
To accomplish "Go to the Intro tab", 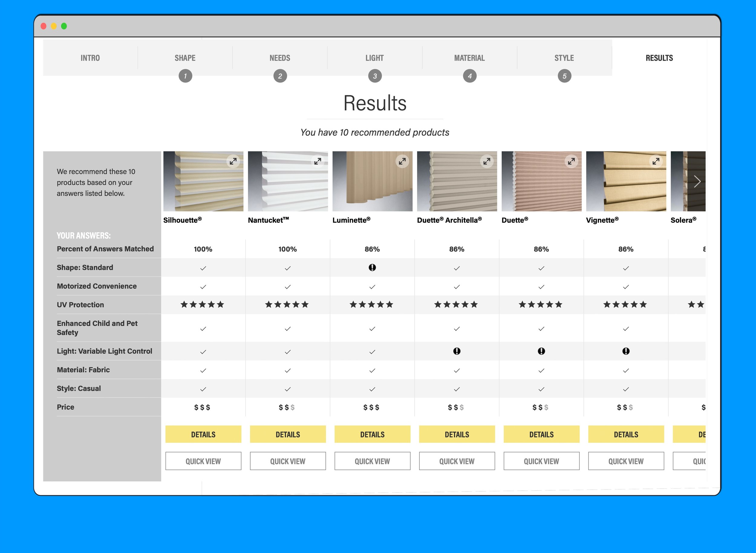I will coord(90,58).
